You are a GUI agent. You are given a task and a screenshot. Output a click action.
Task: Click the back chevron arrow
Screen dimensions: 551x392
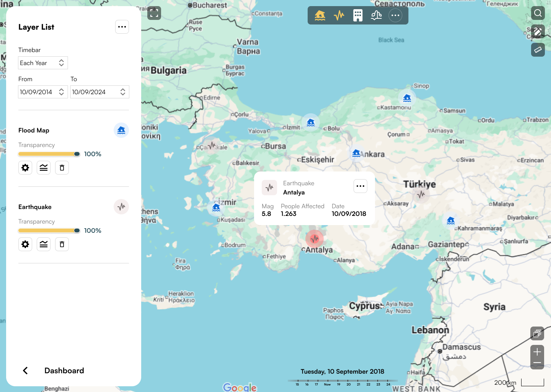(25, 371)
